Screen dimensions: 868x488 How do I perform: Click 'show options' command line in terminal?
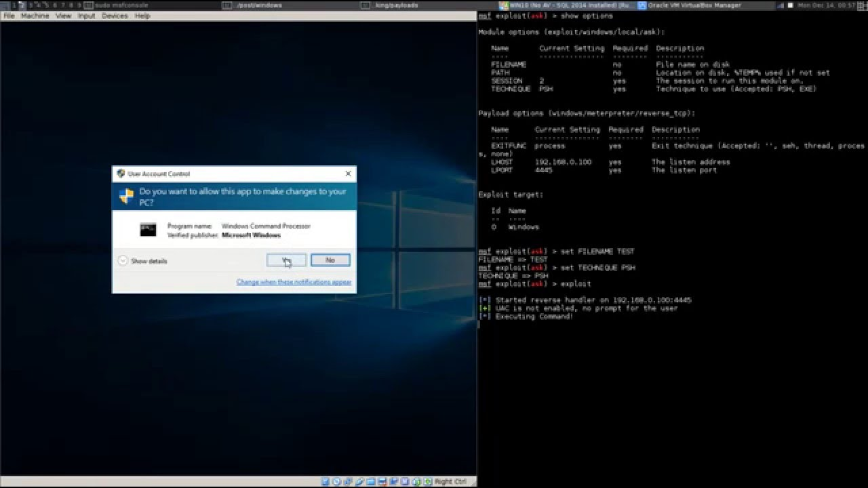pyautogui.click(x=546, y=16)
